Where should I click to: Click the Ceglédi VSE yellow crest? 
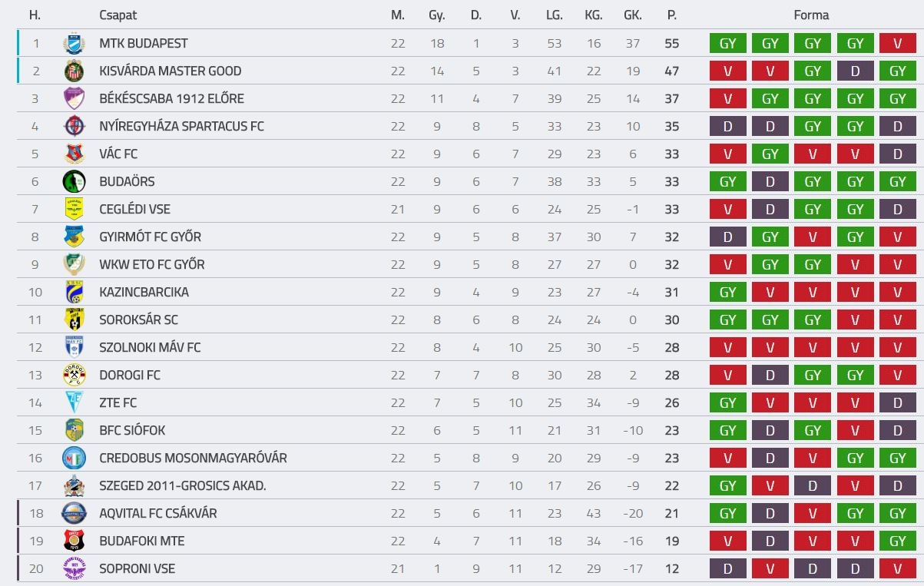pyautogui.click(x=74, y=210)
